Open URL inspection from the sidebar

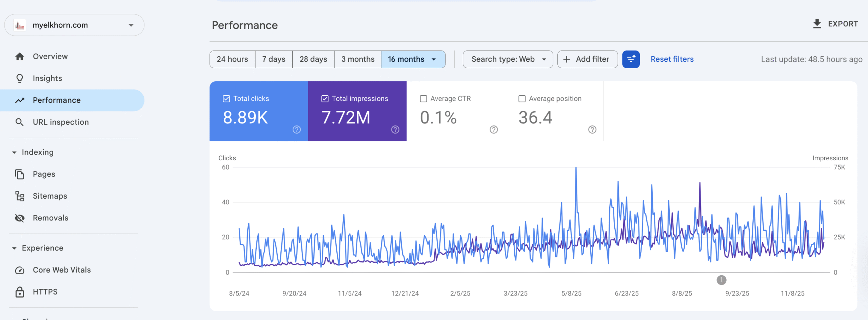pyautogui.click(x=61, y=122)
